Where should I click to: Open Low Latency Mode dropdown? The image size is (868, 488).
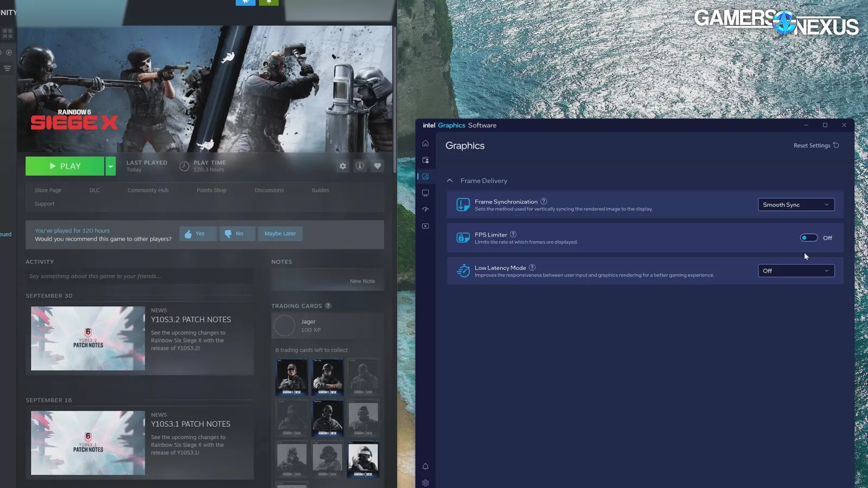coord(796,271)
